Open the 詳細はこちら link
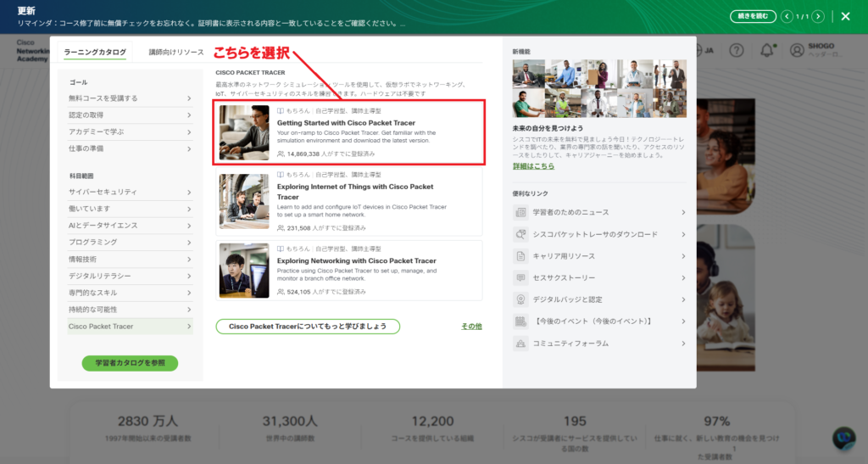The width and height of the screenshot is (868, 464). coord(533,166)
